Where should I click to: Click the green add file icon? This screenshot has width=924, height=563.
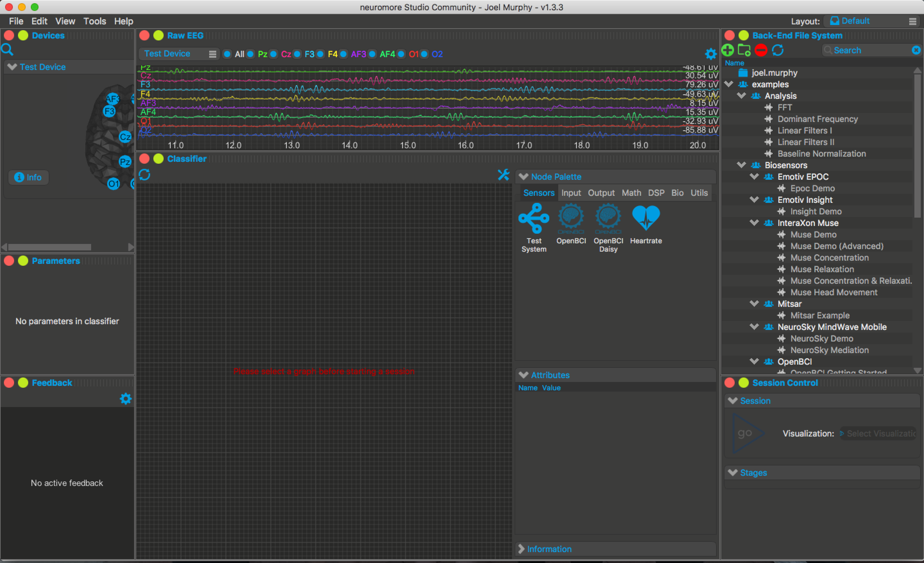coord(728,50)
